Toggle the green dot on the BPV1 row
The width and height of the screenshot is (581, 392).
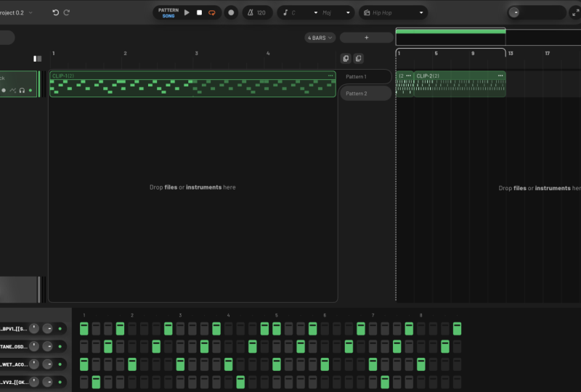click(60, 329)
